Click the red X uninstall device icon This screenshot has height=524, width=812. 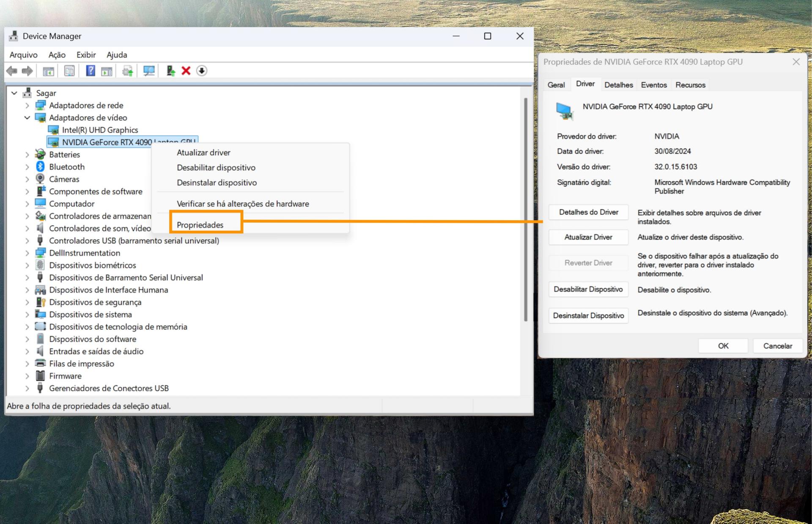click(186, 71)
